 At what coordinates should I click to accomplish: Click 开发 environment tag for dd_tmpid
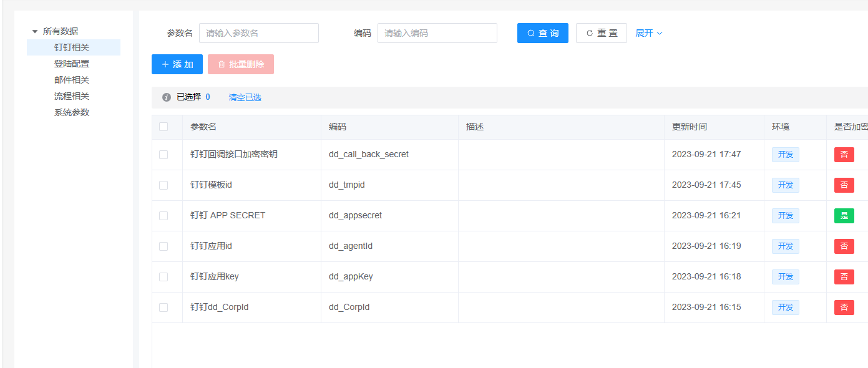click(x=785, y=185)
